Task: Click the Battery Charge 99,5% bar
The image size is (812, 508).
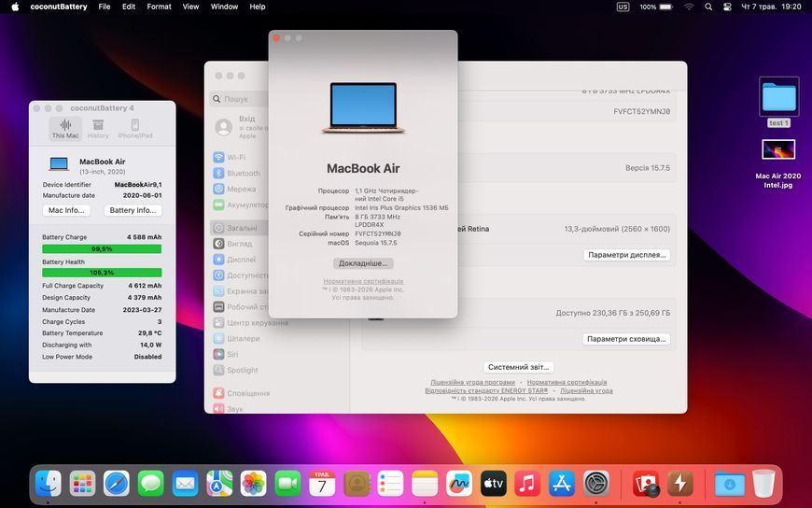Action: (102, 248)
